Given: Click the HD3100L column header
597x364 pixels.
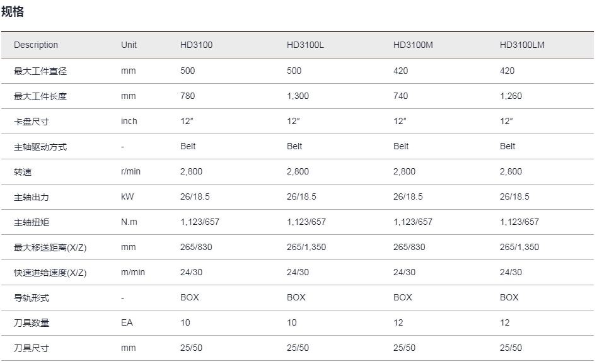Looking at the screenshot, I should click(305, 45).
